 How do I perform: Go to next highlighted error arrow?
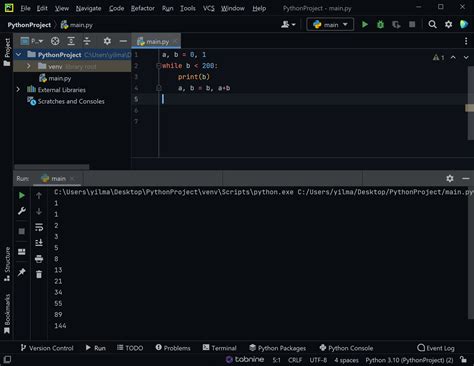466,58
